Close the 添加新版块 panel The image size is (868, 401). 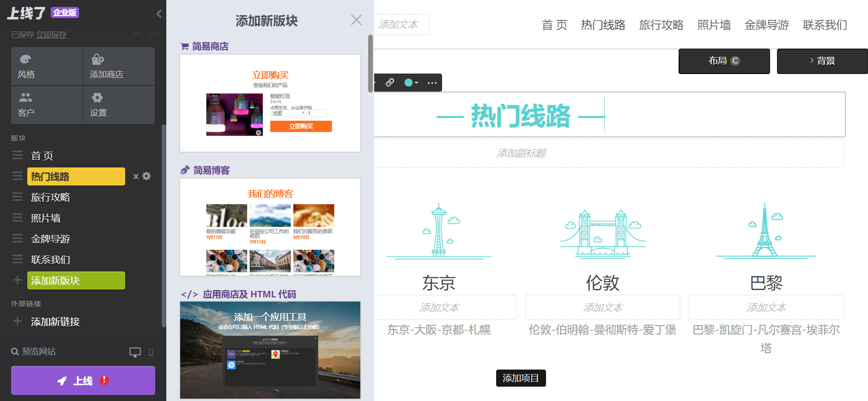point(356,20)
